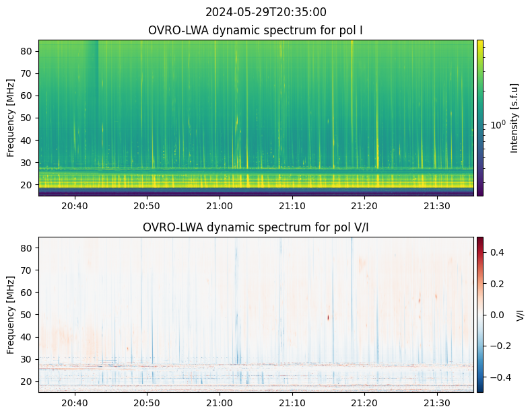Image resolution: width=532 pixels, height=415 pixels.
Task: Click the dark red spot in the V/I spectrum
Action: click(329, 317)
